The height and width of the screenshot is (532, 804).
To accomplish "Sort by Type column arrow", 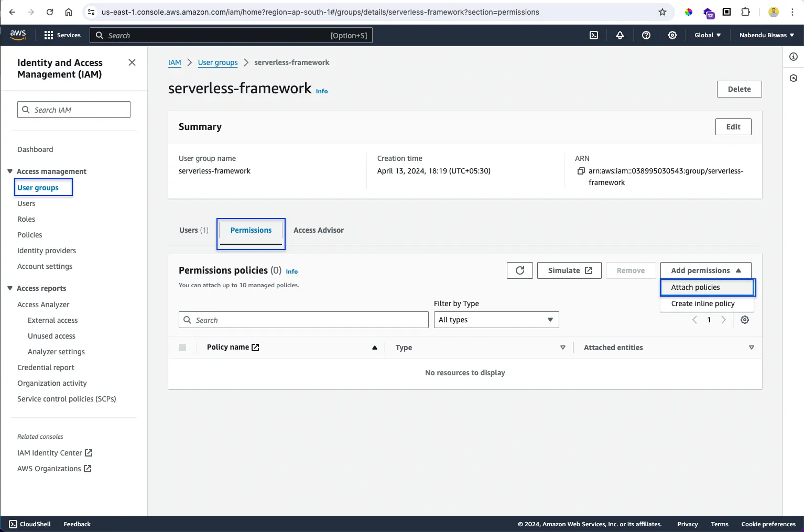I will [x=563, y=348].
